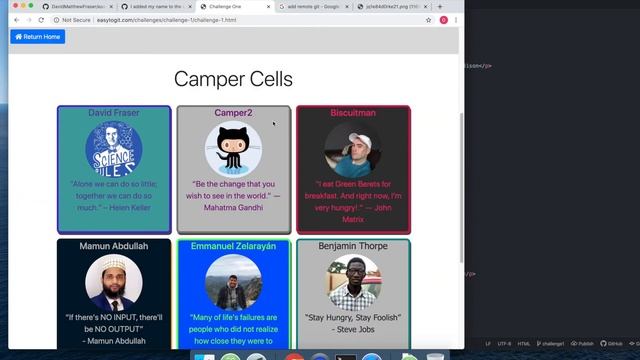Click the John Matrix quote text

tap(353, 202)
